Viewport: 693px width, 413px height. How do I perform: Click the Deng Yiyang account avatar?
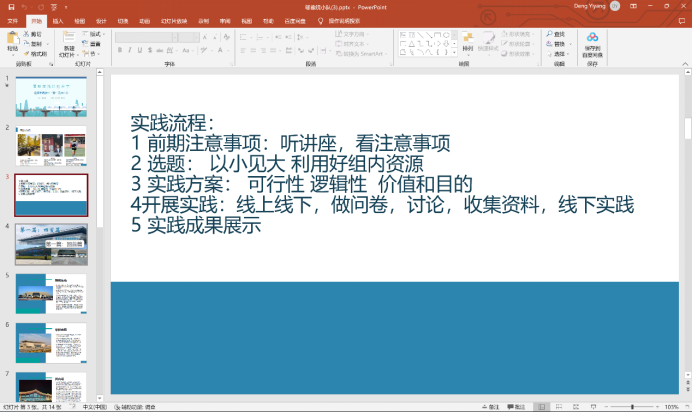pyautogui.click(x=615, y=6)
